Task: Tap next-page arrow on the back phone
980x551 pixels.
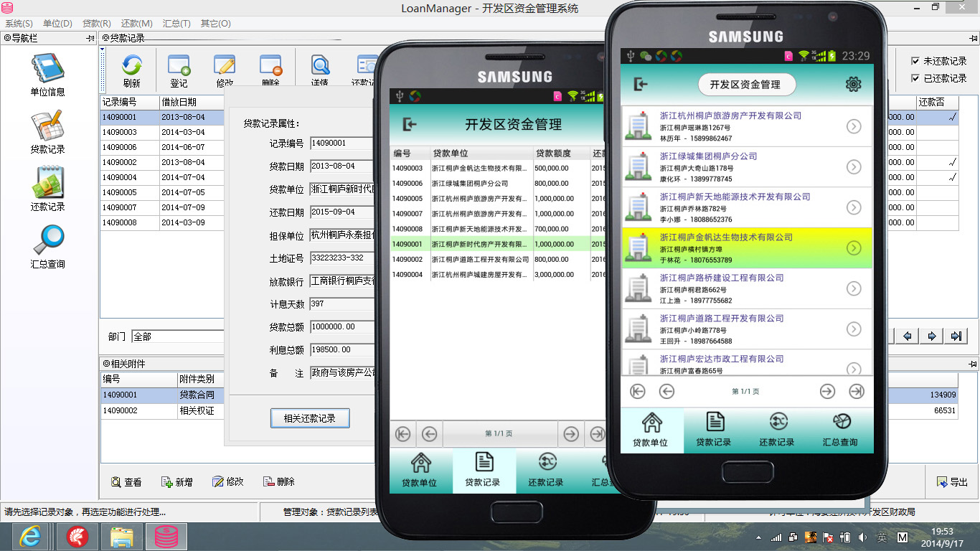Action: click(571, 433)
